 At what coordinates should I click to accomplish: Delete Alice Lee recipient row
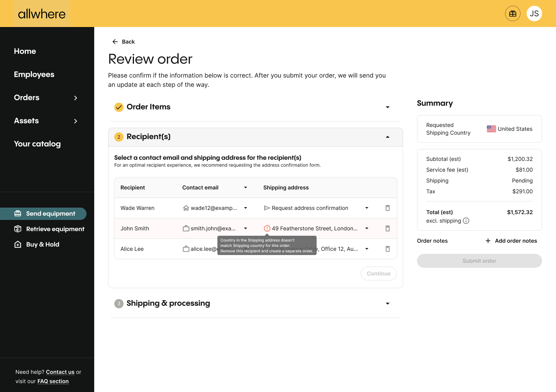388,249
